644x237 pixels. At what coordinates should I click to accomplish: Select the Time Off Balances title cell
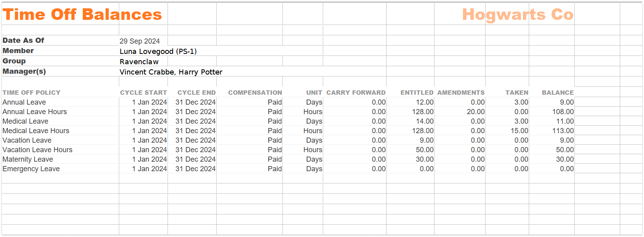(82, 14)
